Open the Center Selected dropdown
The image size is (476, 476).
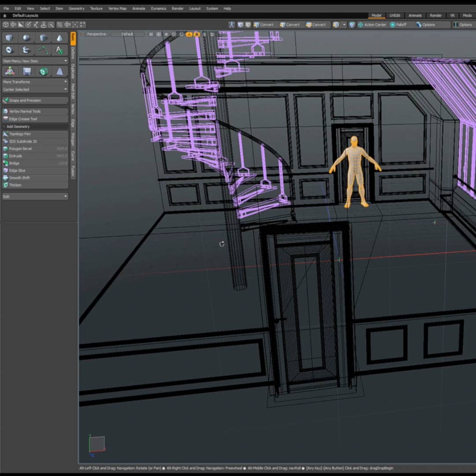(35, 89)
